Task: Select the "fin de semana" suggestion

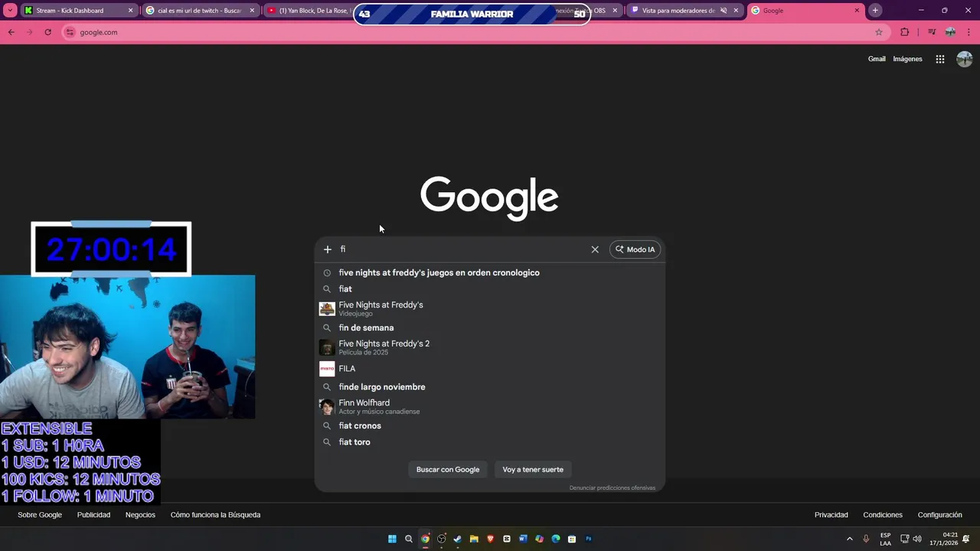Action: pyautogui.click(x=490, y=328)
